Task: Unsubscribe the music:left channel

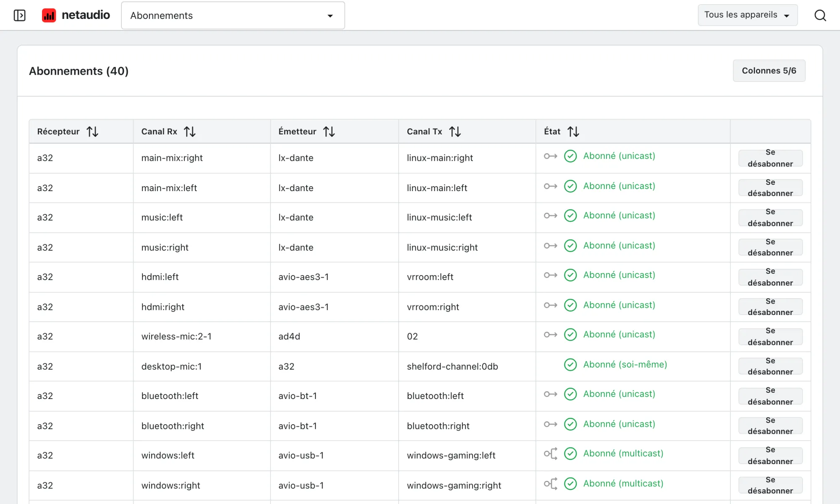Action: pos(770,218)
